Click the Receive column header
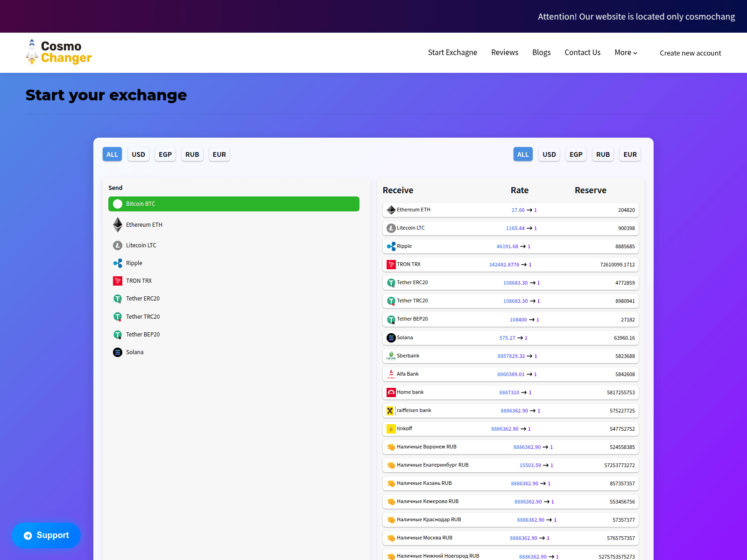Image resolution: width=747 pixels, height=560 pixels. [398, 190]
